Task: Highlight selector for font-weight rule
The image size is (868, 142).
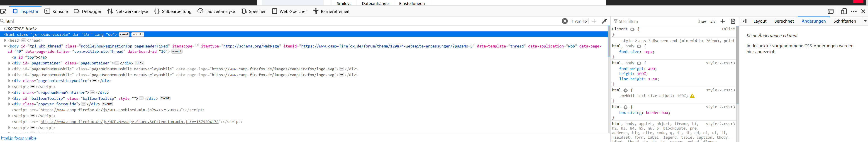Action: 639,63
